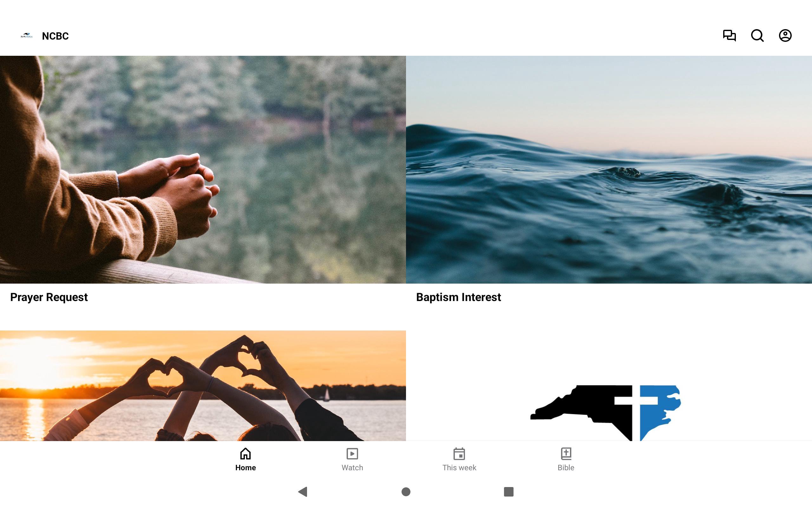
Task: Tap the praying hands photo card
Action: 203,170
